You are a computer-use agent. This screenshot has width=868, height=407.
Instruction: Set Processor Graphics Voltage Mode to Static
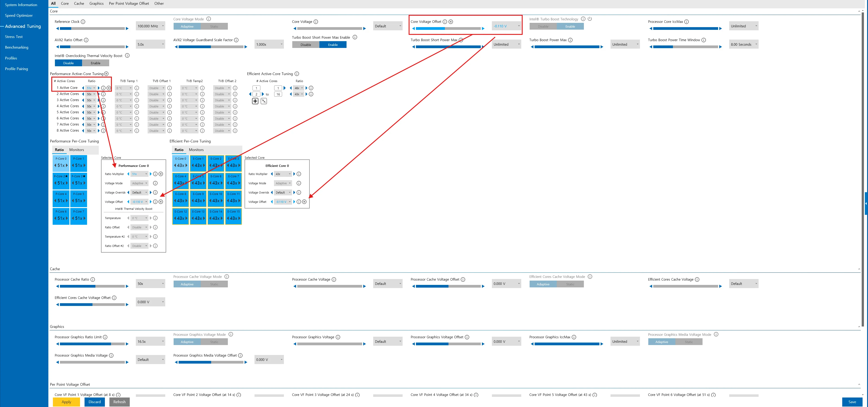[214, 342]
